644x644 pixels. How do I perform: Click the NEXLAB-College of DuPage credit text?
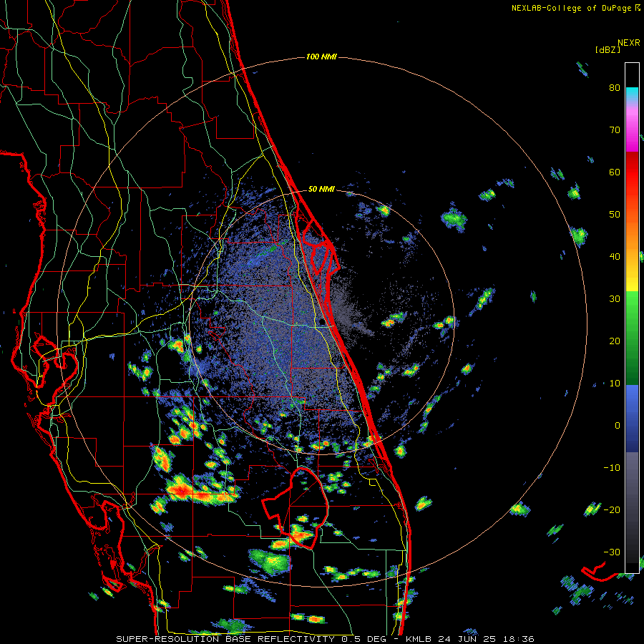[575, 8]
